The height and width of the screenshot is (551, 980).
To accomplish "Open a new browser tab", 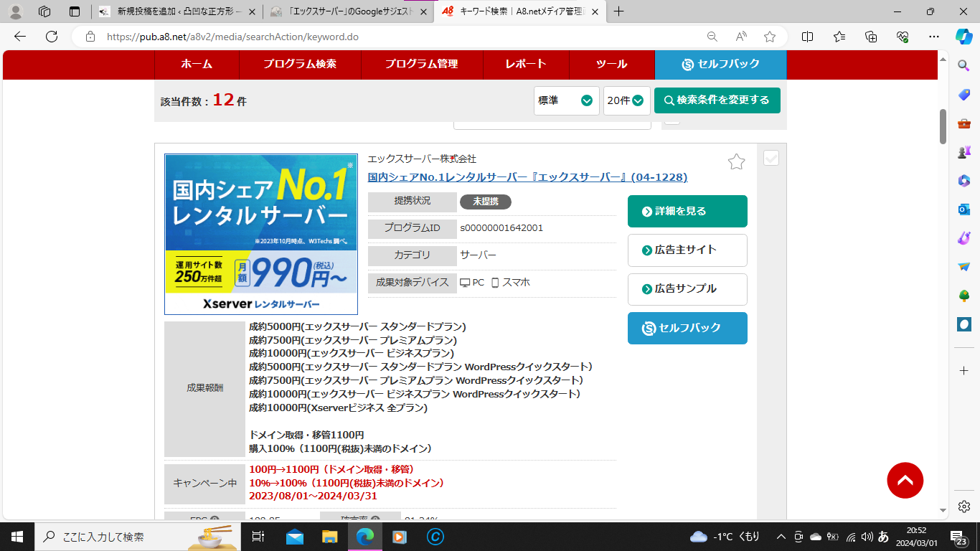I will point(618,11).
